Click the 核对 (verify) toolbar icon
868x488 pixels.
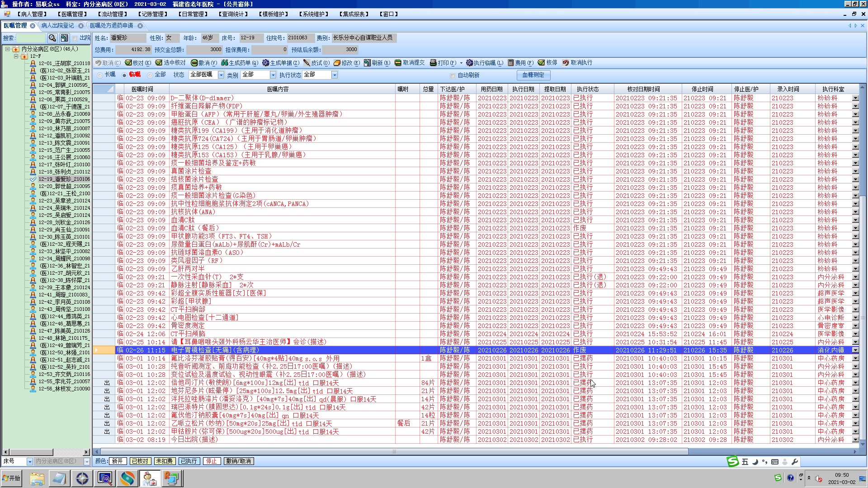click(x=129, y=63)
